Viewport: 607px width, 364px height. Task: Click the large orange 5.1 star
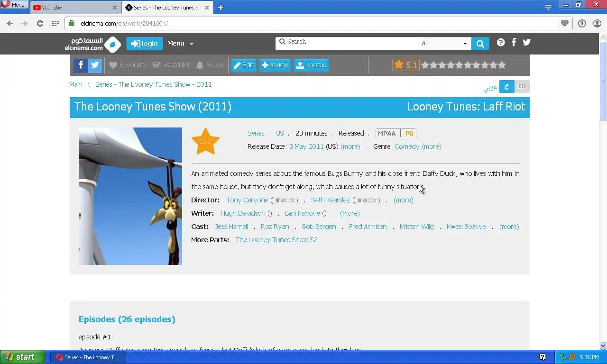coord(205,141)
